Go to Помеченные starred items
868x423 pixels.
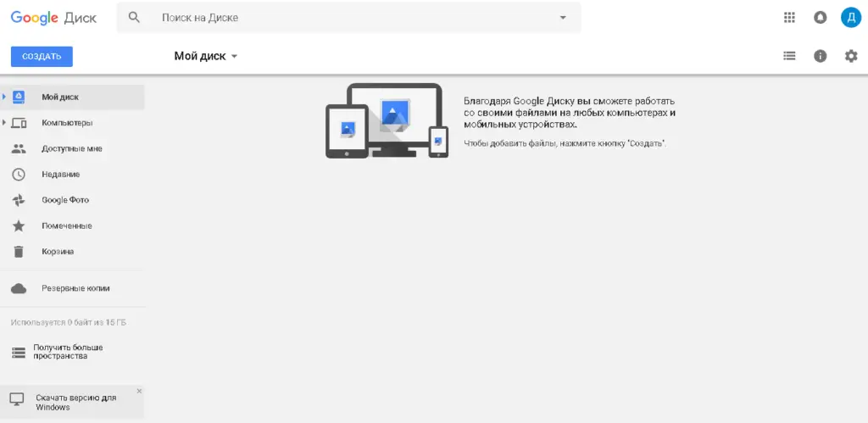pyautogui.click(x=67, y=225)
